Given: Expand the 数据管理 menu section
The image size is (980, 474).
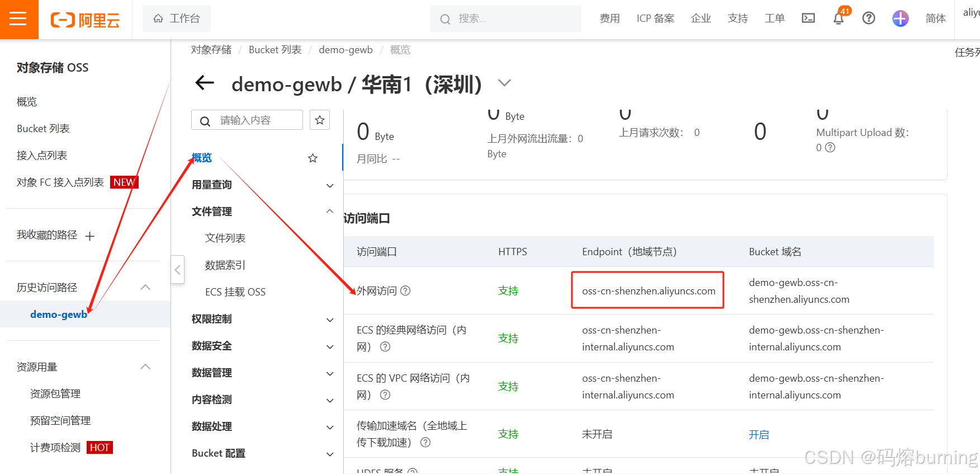Looking at the screenshot, I should 330,373.
